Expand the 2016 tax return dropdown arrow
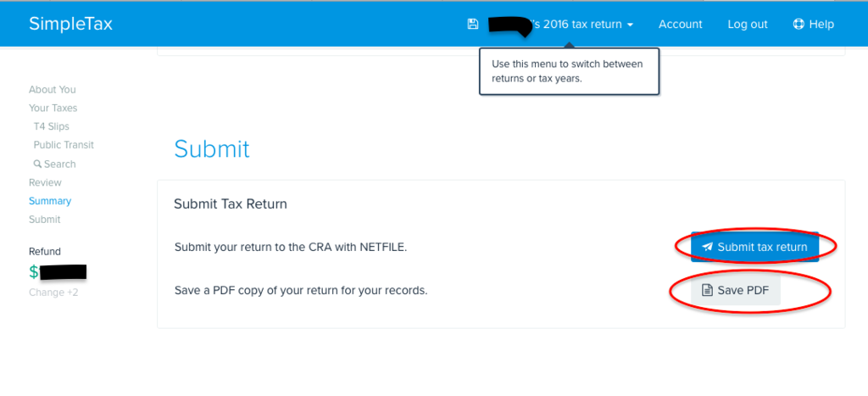 [630, 25]
